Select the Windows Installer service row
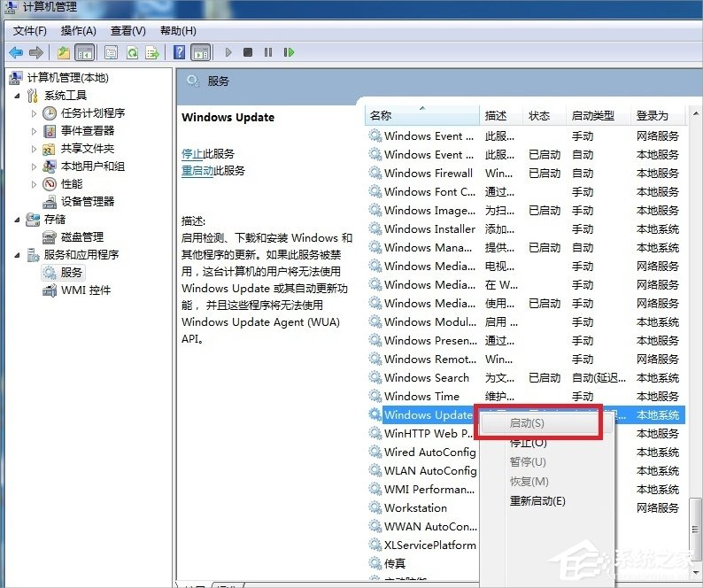 pos(524,229)
